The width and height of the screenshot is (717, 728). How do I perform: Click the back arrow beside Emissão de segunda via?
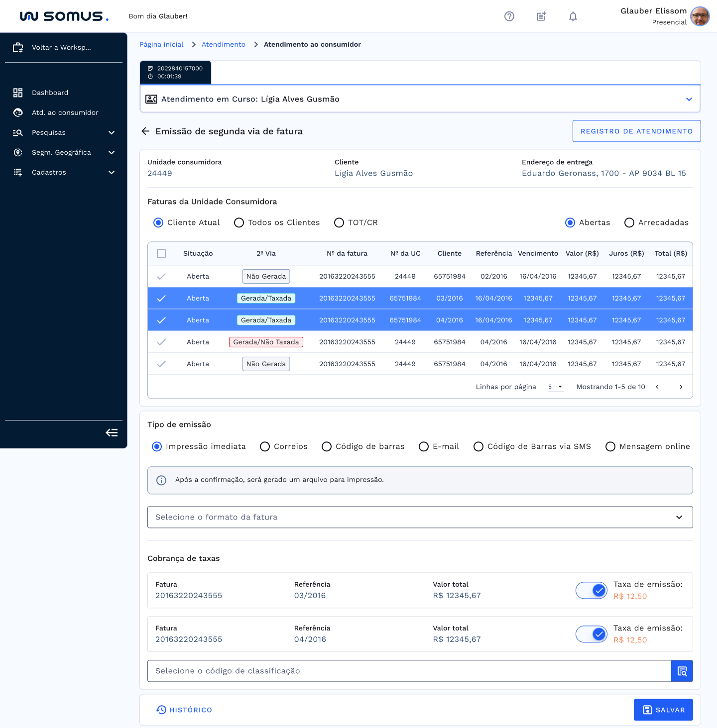point(145,131)
